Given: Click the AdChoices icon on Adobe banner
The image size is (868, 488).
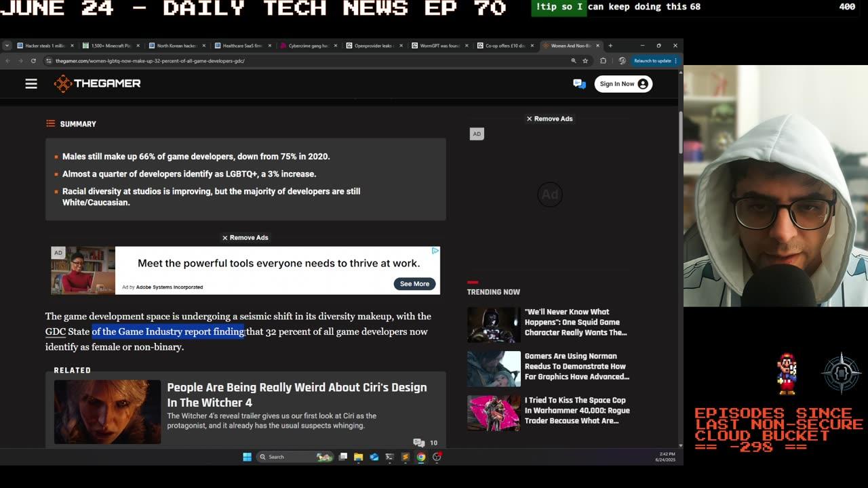Looking at the screenshot, I should pyautogui.click(x=435, y=251).
